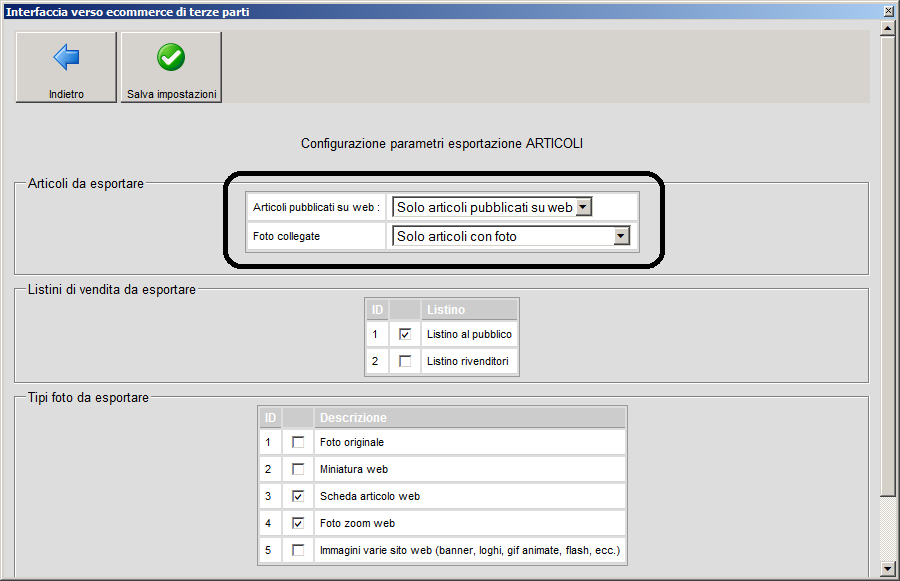Click 'Solo articoli con foto' value

(456, 236)
